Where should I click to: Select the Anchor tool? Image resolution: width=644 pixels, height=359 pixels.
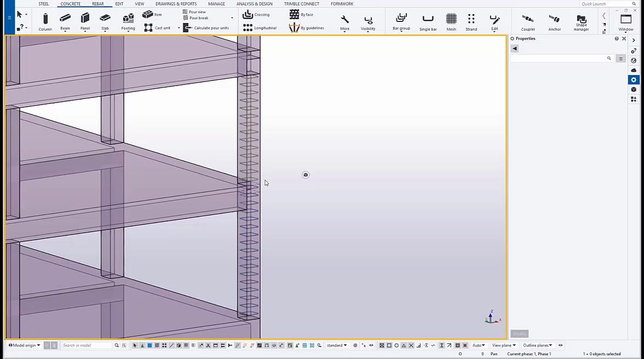pyautogui.click(x=554, y=22)
